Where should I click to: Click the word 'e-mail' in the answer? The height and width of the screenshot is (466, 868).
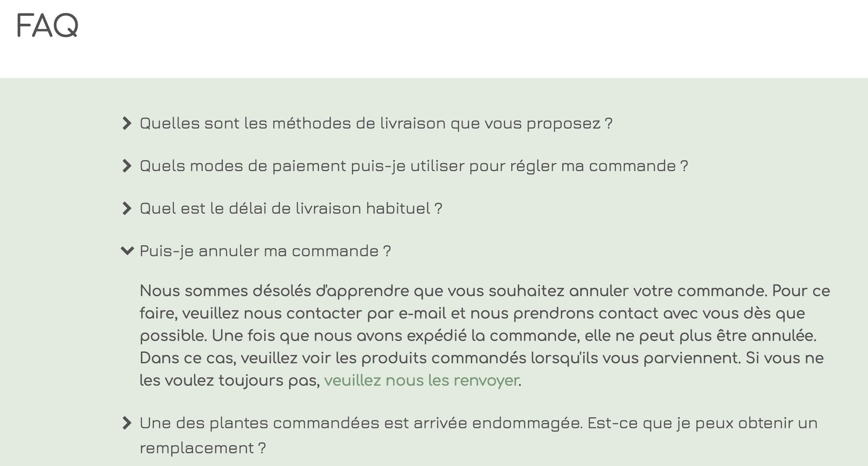click(x=422, y=314)
